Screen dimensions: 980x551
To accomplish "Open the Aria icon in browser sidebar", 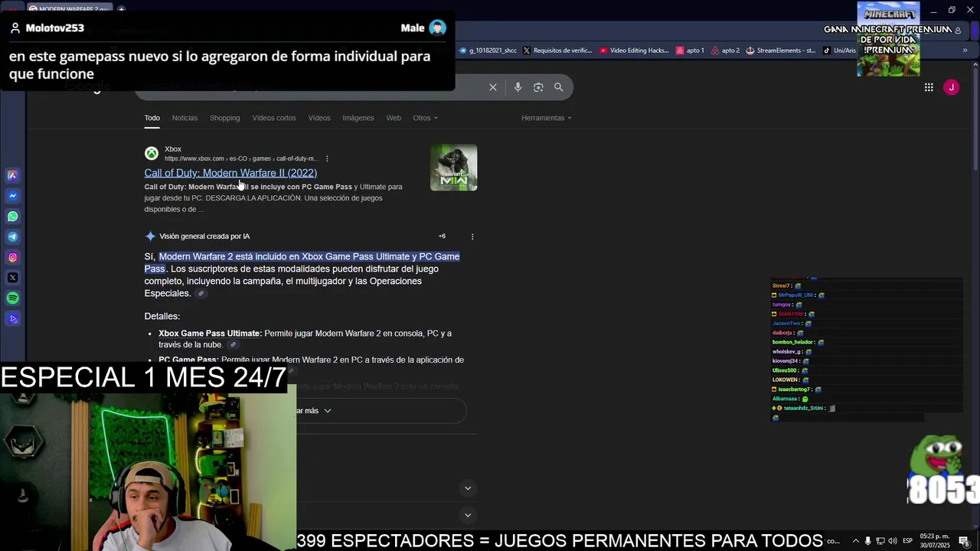I will pos(12,175).
